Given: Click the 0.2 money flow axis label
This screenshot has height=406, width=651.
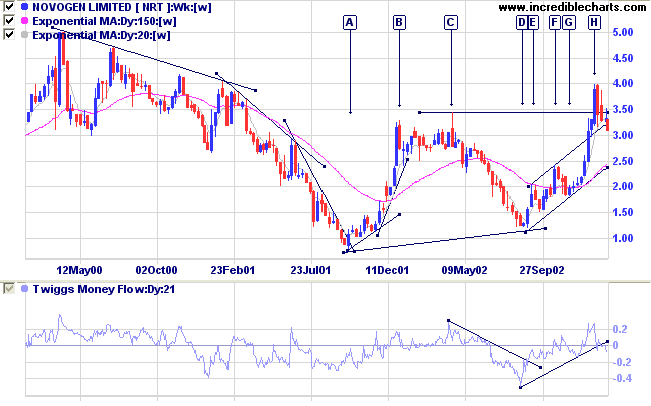Looking at the screenshot, I should pyautogui.click(x=620, y=329).
